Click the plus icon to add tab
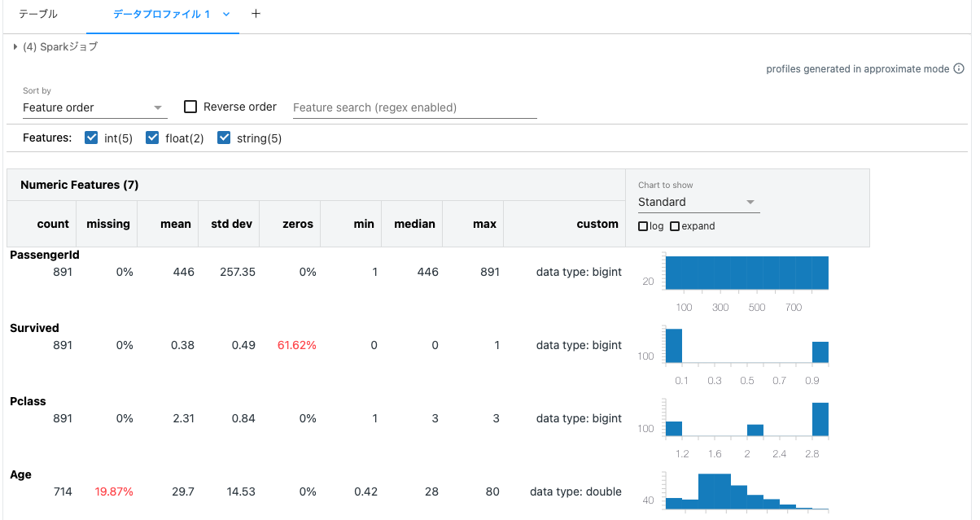 (x=256, y=14)
